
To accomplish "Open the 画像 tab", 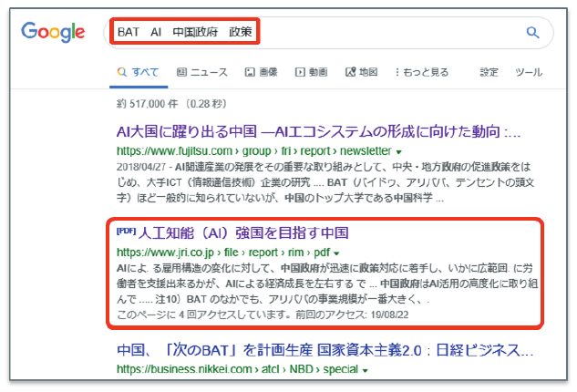I will [x=261, y=72].
